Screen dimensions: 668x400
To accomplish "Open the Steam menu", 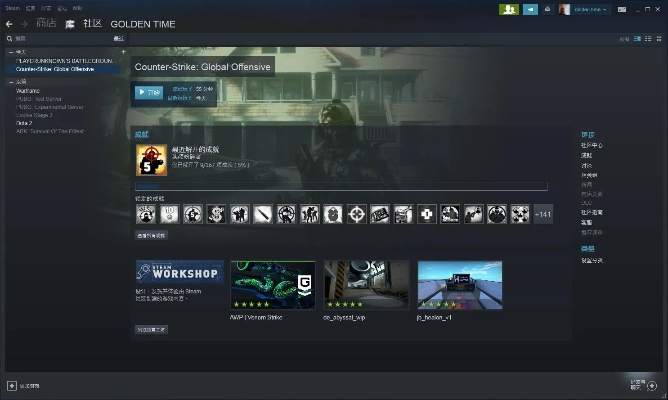I will tap(11, 7).
